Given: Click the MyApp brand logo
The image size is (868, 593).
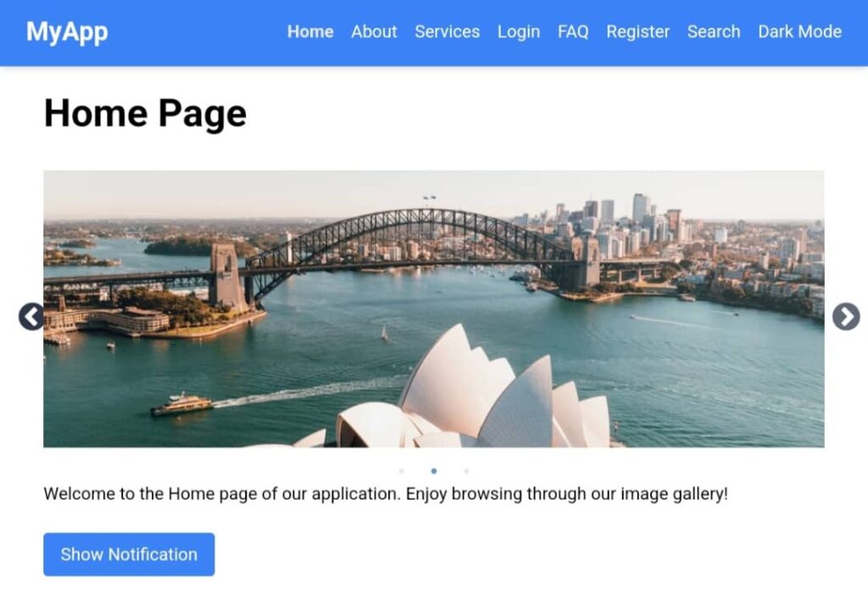Looking at the screenshot, I should tap(67, 32).
